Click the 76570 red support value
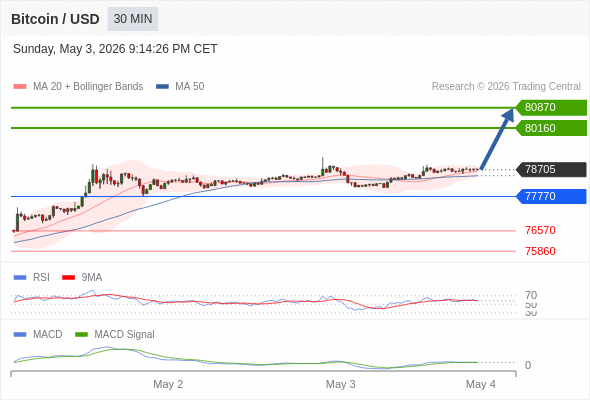Screen dimensions: 590x400 540,230
